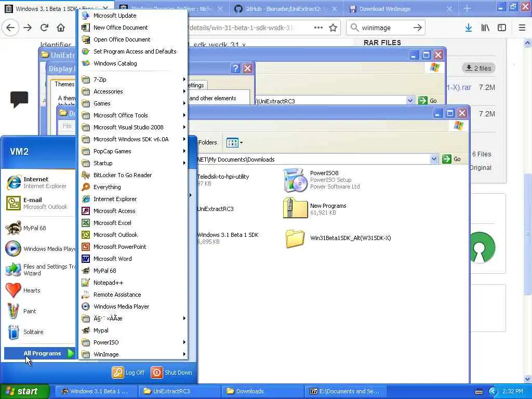Switch to UniExtractRC3 taskbar button
The width and height of the screenshot is (532, 399).
tap(180, 391)
